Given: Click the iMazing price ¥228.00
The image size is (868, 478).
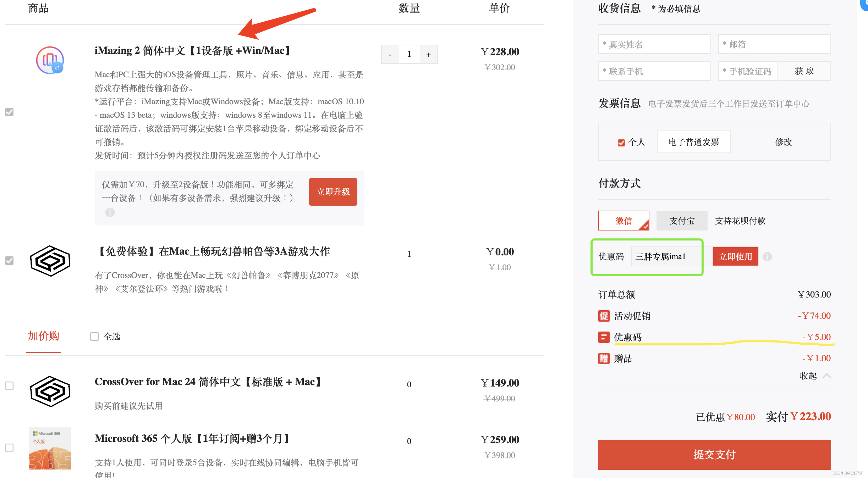Looking at the screenshot, I should (500, 52).
